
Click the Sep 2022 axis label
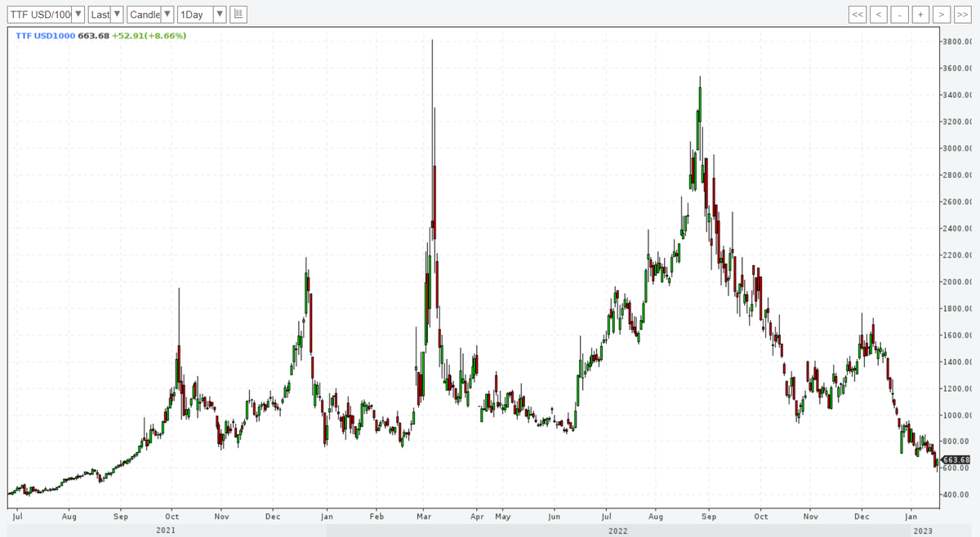click(709, 517)
